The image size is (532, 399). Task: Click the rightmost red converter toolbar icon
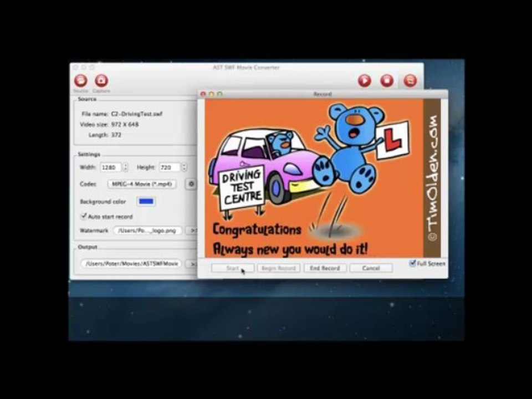410,81
